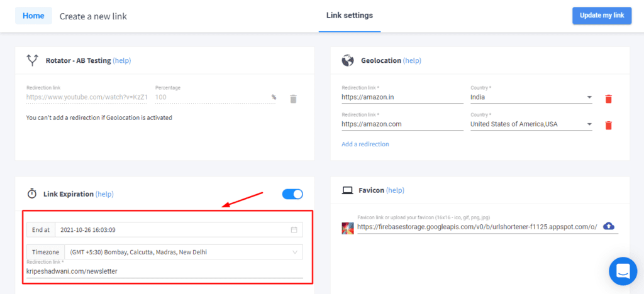The image size is (644, 294).
Task: Expand the India country dropdown
Action: (x=589, y=98)
